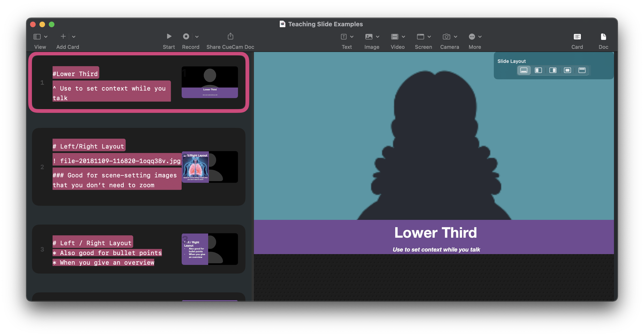Click the Screen share icon
The image size is (644, 336).
[x=421, y=37]
